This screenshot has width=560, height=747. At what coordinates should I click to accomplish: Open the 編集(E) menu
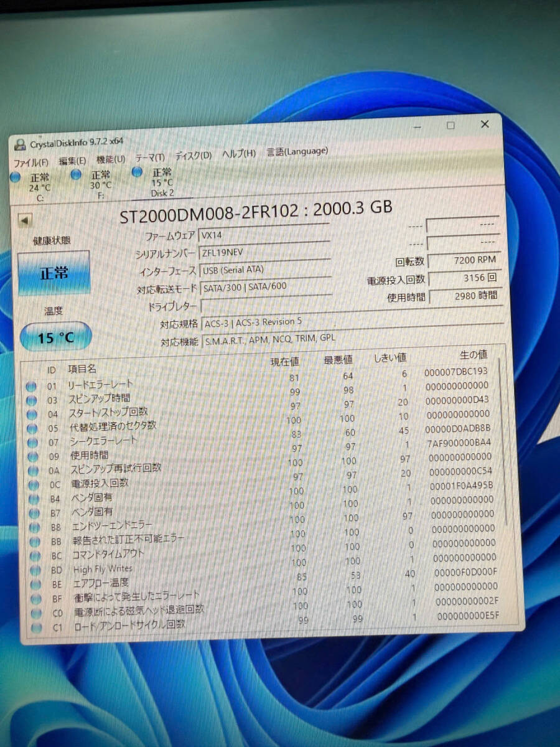[x=72, y=161]
